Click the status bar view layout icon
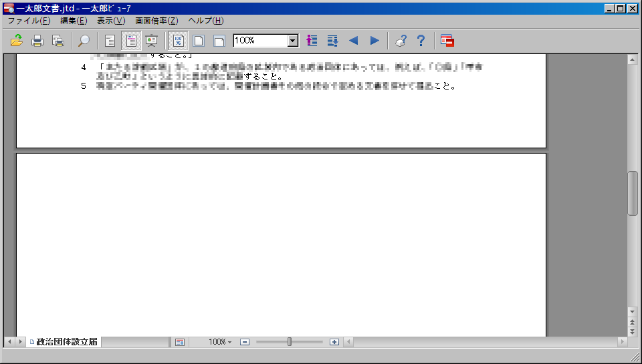Viewport: 642px width, 364px height. point(180,342)
